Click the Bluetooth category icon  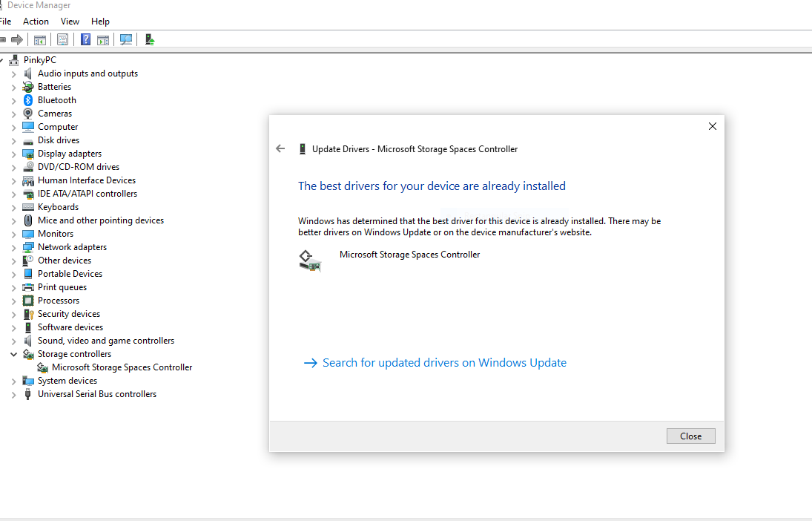pos(28,100)
